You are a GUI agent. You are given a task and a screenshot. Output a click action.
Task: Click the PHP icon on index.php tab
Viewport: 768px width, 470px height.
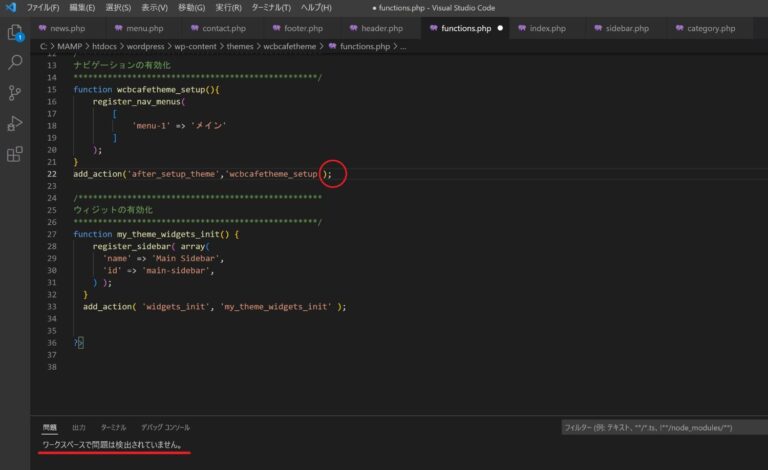pos(522,28)
